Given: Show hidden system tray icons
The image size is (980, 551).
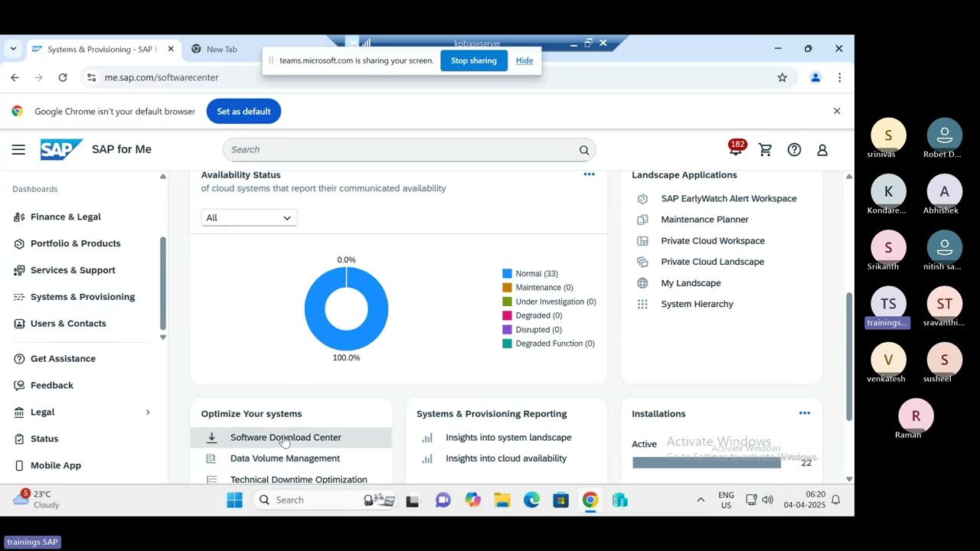Looking at the screenshot, I should [x=700, y=500].
